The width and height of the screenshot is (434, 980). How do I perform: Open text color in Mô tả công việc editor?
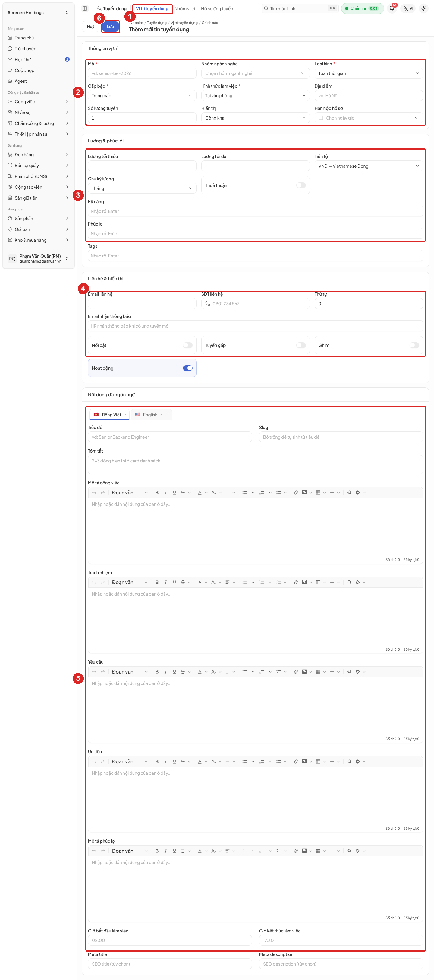(200, 493)
